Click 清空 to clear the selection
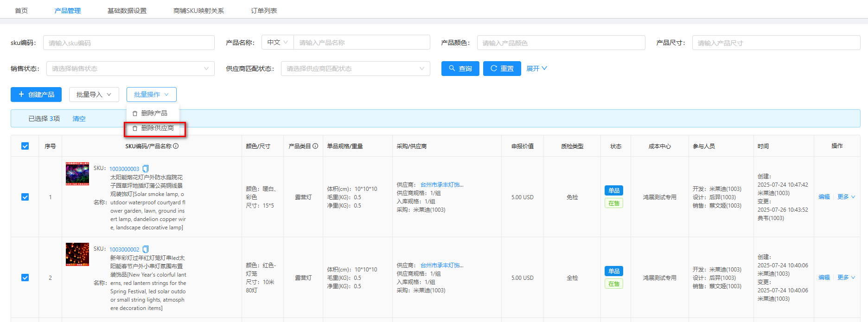 pos(79,119)
